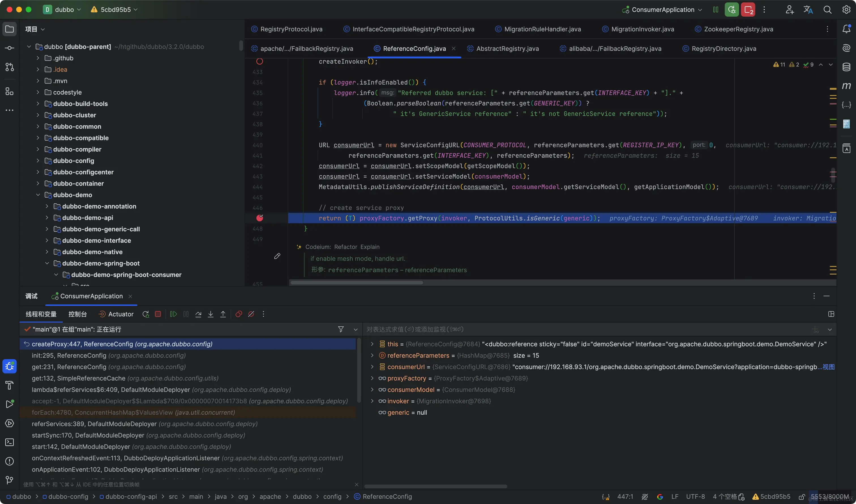Open the 控制台 console tab
Image resolution: width=856 pixels, height=504 pixels.
(x=78, y=314)
